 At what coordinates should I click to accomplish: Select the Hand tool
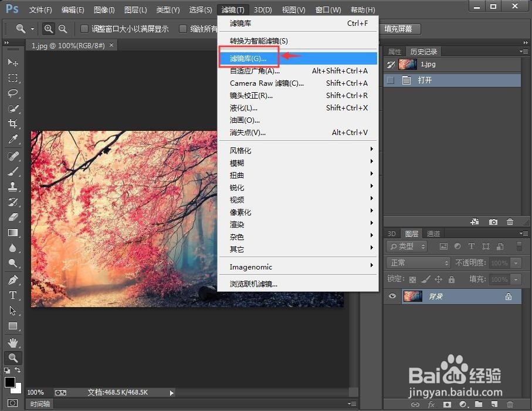click(x=13, y=342)
